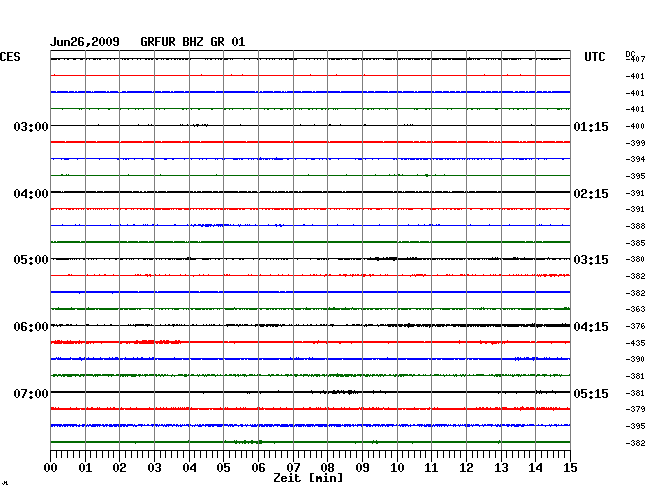Select the DC offset value -400
This screenshot has width=650, height=494.
tap(635, 126)
